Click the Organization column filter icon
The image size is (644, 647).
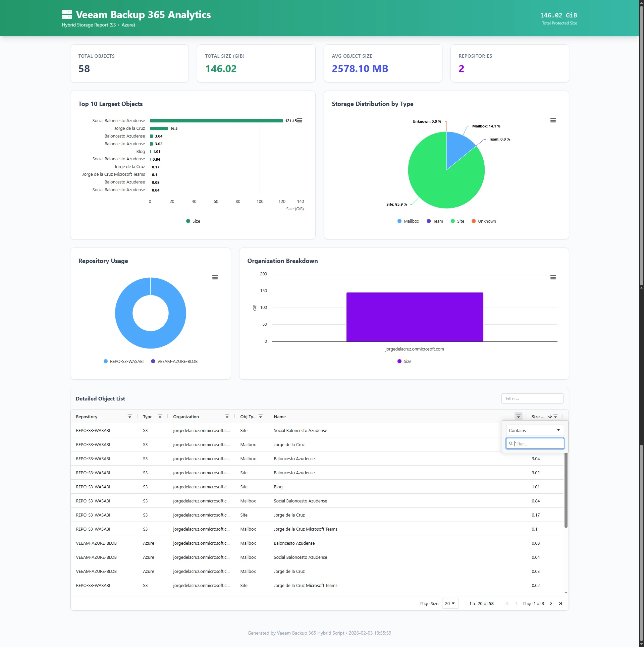click(227, 416)
